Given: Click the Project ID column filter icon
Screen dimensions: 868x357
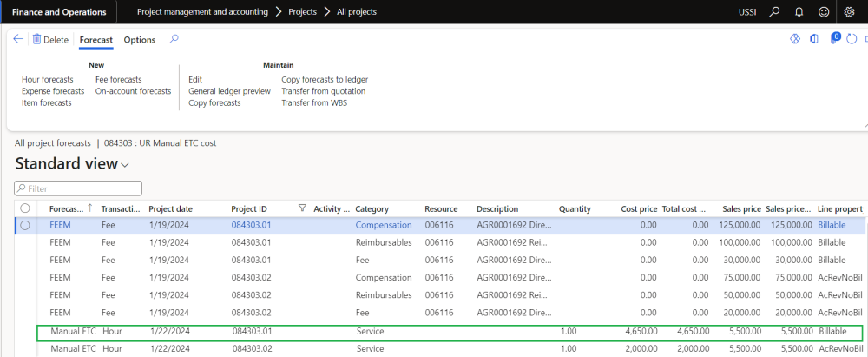Looking at the screenshot, I should click(x=302, y=208).
